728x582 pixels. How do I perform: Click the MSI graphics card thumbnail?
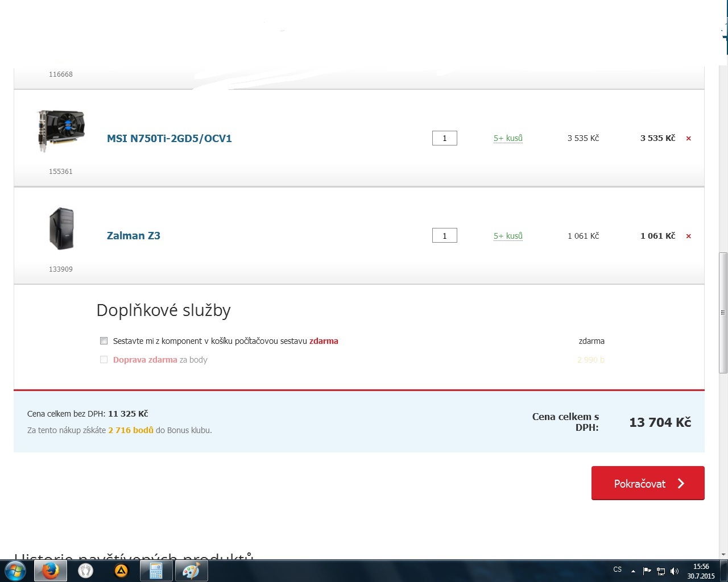click(x=61, y=131)
